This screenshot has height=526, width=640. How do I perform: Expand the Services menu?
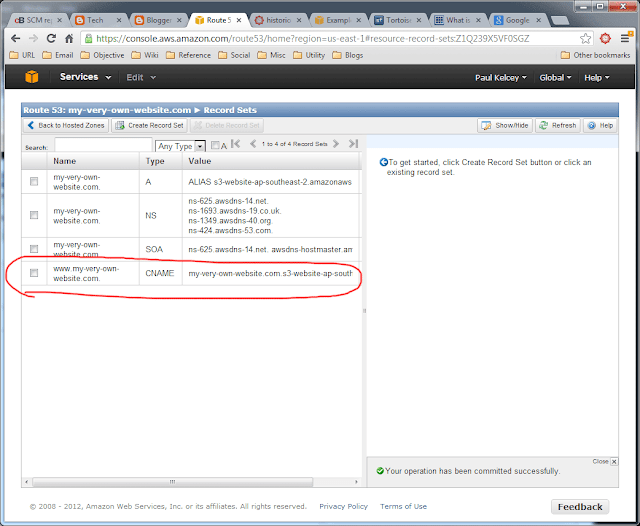tap(85, 77)
